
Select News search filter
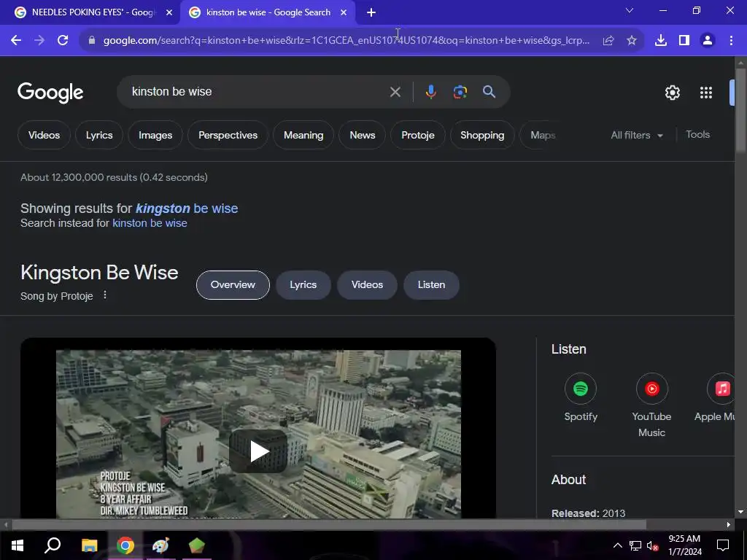tap(362, 135)
